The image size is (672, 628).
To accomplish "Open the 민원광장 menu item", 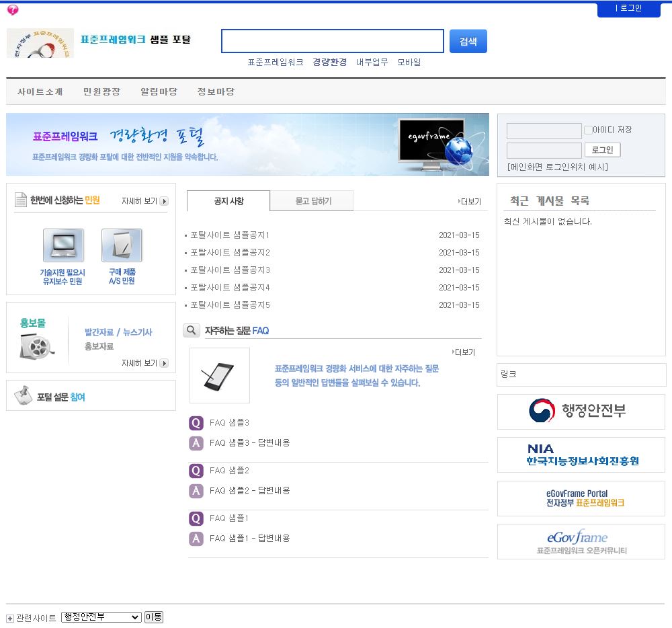I will 101,91.
